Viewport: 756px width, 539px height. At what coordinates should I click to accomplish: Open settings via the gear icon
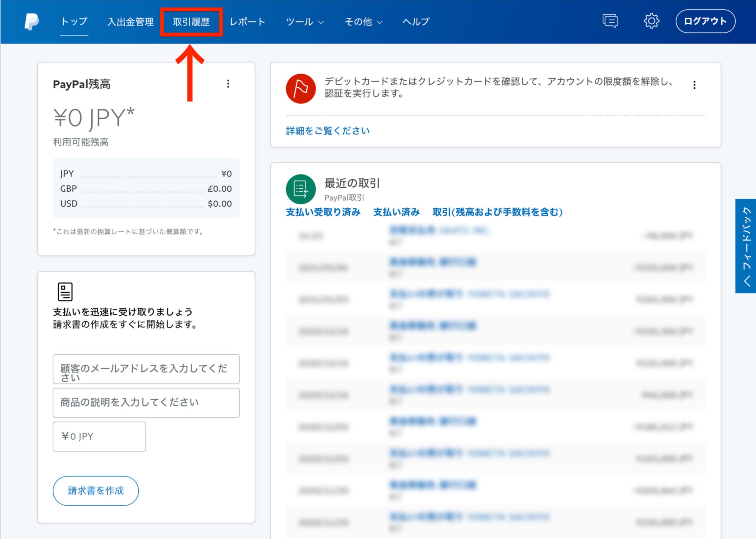(651, 21)
